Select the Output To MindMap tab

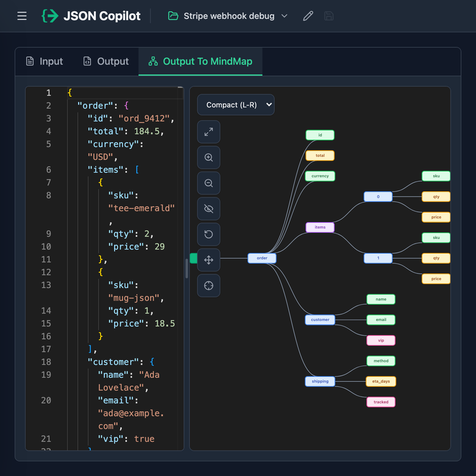pyautogui.click(x=200, y=61)
